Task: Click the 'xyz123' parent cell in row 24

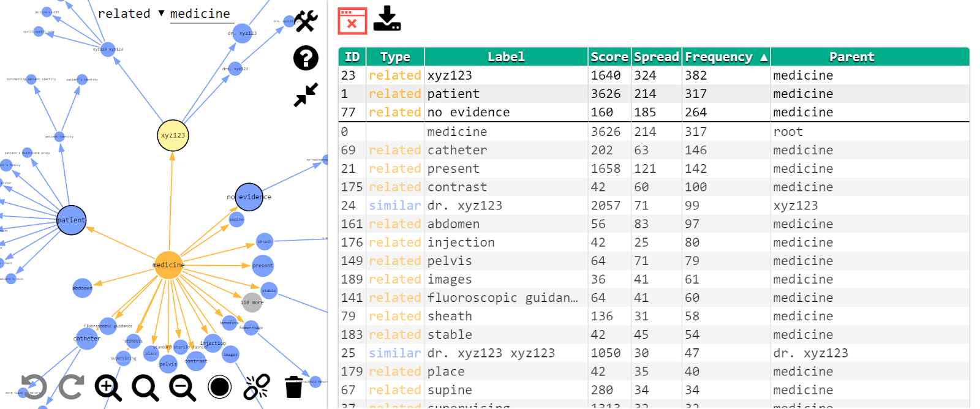Action: click(795, 206)
